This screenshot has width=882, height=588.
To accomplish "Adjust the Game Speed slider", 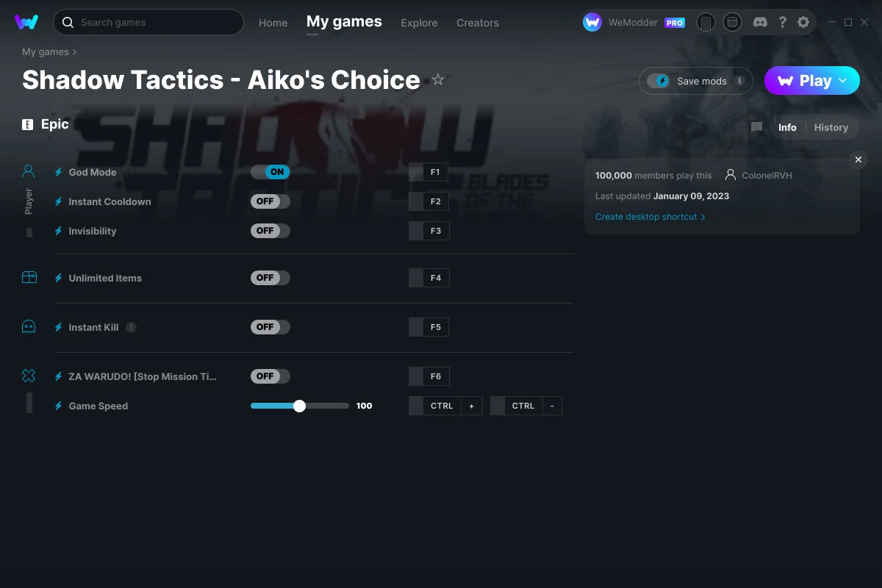I will (x=299, y=405).
